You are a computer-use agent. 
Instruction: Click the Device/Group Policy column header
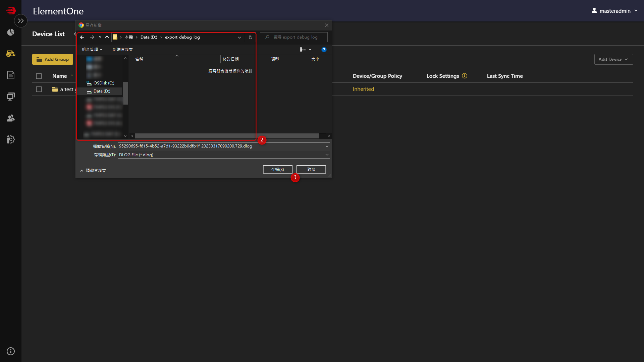tap(377, 76)
